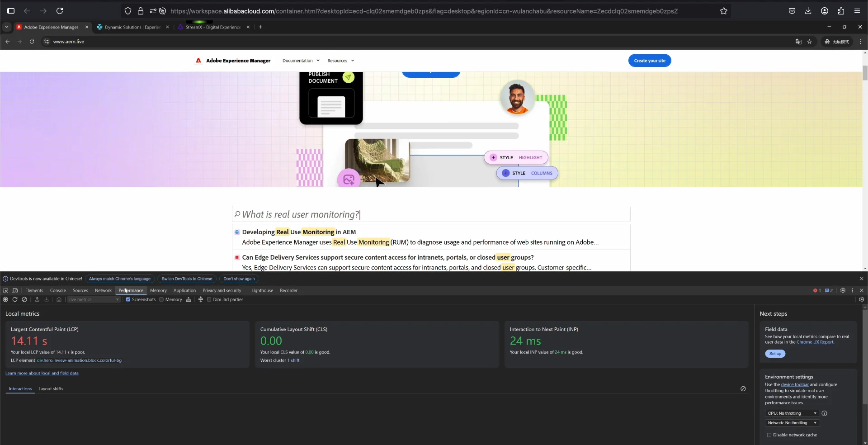Click the DevTools inspect element picker icon
Viewport: 868px width, 445px height.
click(x=5, y=290)
